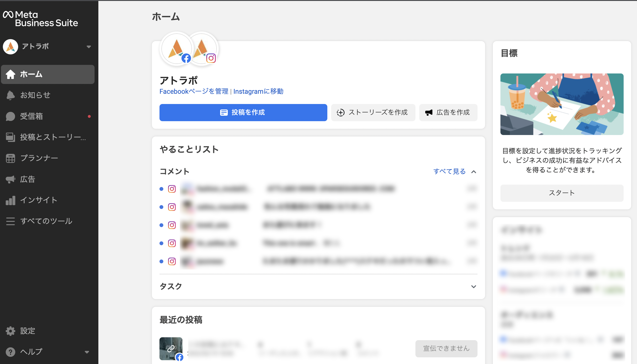This screenshot has width=637, height=364.
Task: Click the Meta Business Suite logo
Action: coord(40,19)
